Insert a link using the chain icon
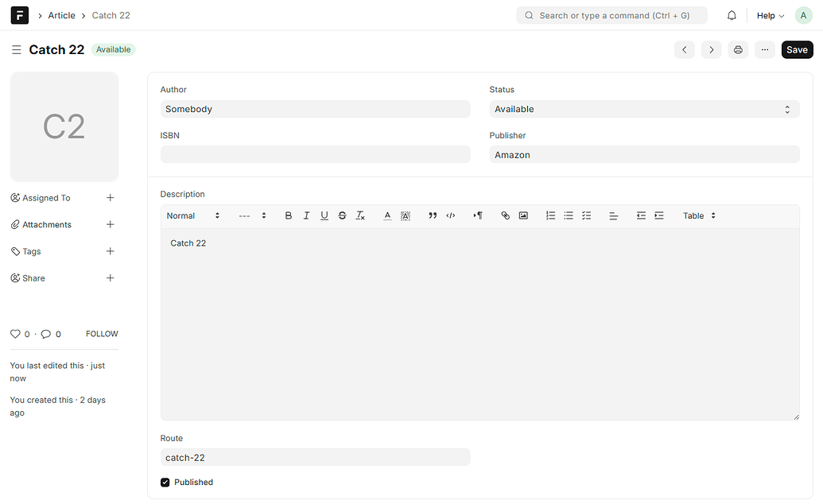Screen dimensions: 823x504 (x=505, y=215)
